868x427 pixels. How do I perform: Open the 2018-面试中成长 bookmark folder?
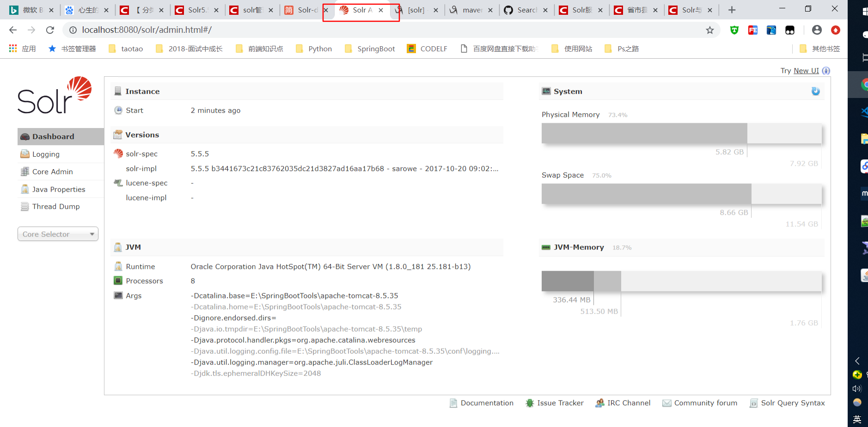coord(189,49)
